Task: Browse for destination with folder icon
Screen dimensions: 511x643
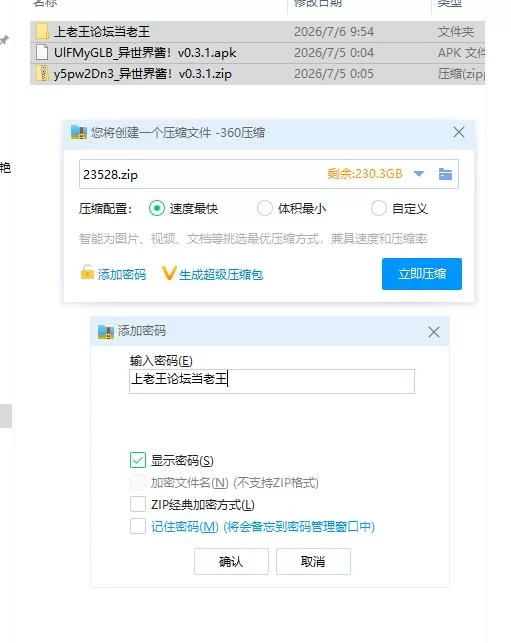Action: 445,174
